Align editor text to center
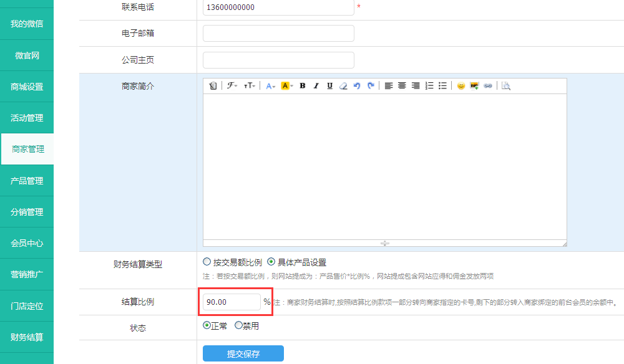 402,86
